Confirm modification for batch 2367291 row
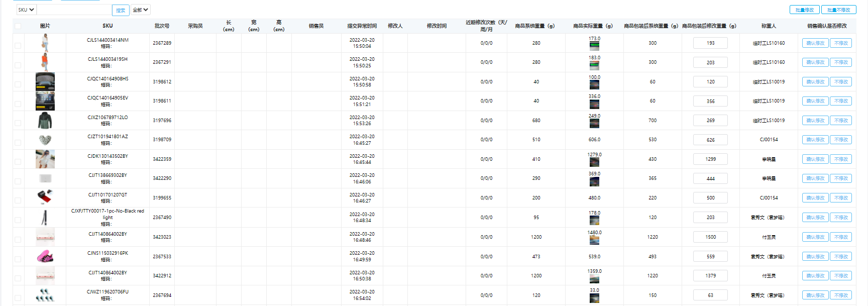 click(815, 62)
